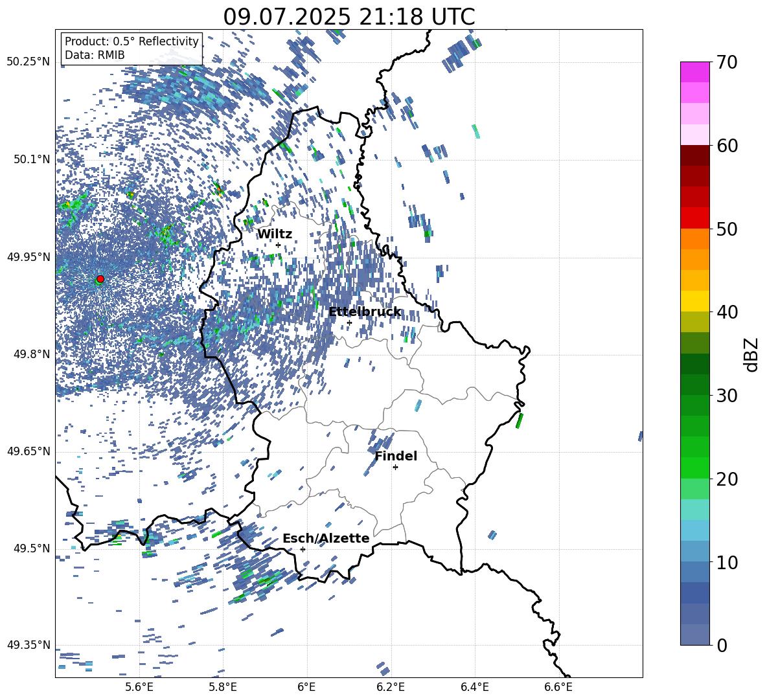Click the 49.65°N latitude label
This screenshot has height=700, width=767.
coord(29,451)
